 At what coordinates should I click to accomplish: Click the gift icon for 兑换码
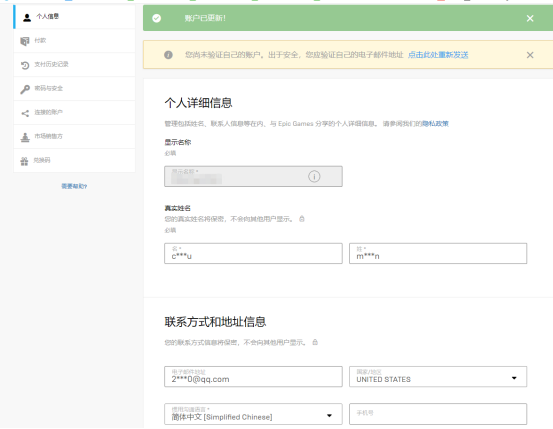[x=24, y=161]
